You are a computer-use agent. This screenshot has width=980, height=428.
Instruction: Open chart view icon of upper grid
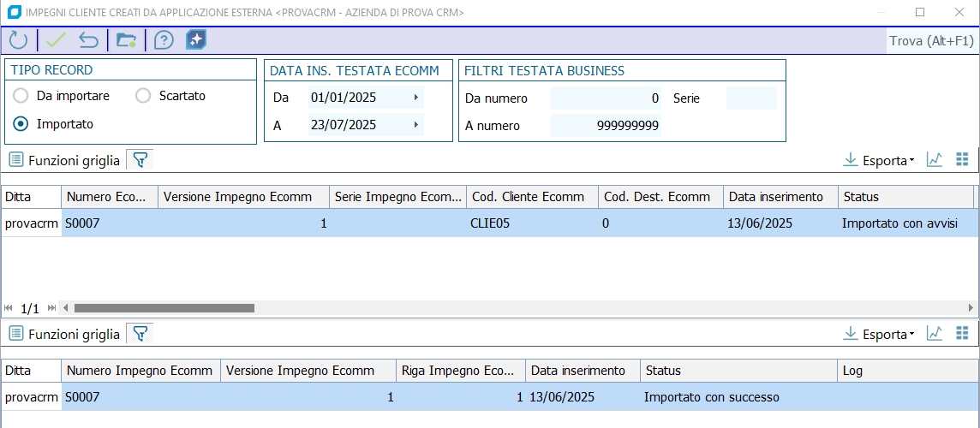(x=935, y=160)
